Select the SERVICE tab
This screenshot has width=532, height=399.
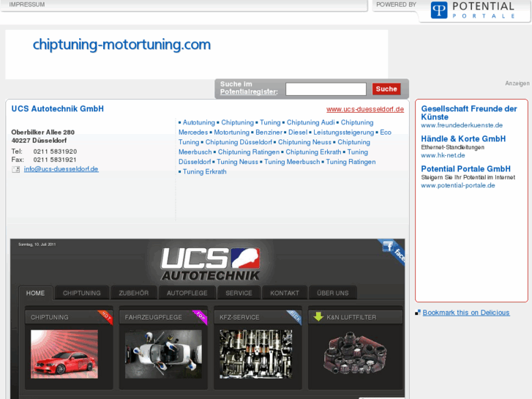tap(239, 293)
